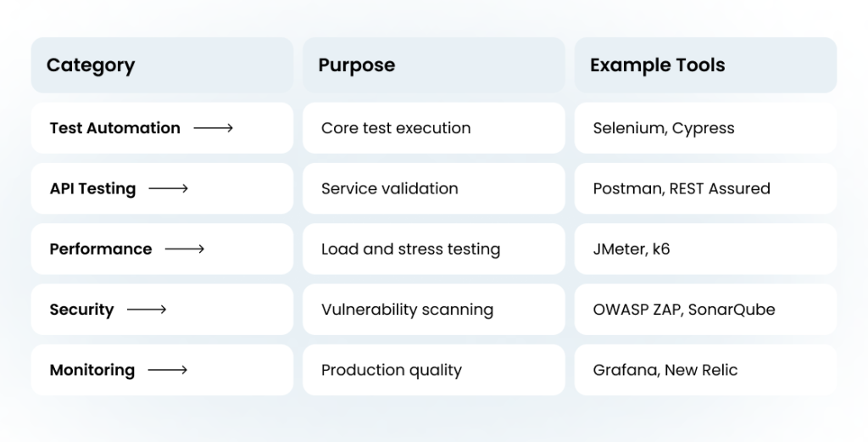Click the arrow beside Monitoring
868x442 pixels.
(167, 370)
